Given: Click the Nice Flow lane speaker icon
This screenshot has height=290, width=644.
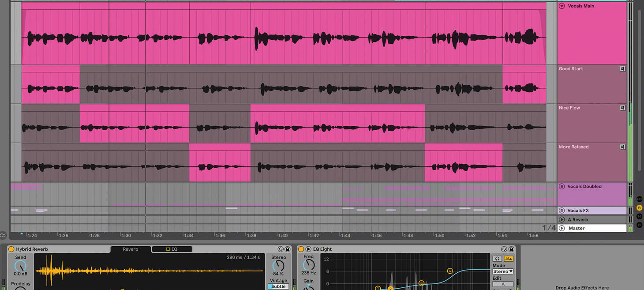Looking at the screenshot, I should [622, 108].
